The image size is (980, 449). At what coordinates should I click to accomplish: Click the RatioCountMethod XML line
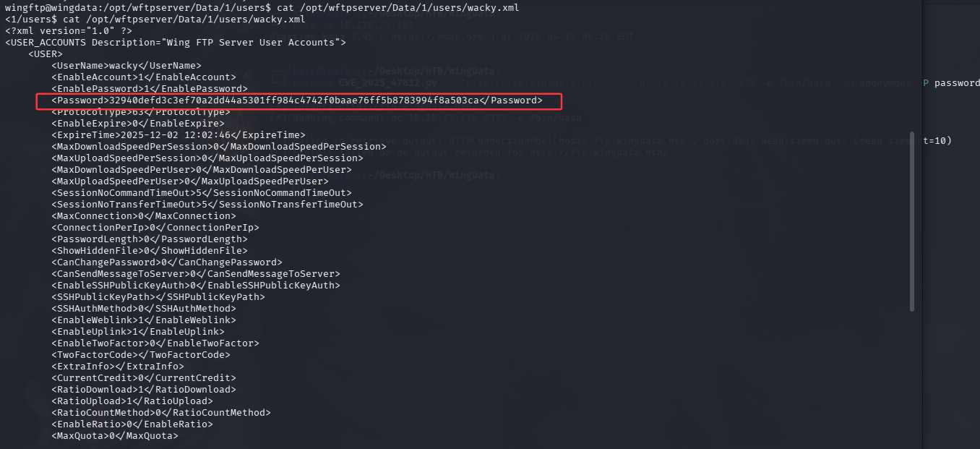[161, 413]
